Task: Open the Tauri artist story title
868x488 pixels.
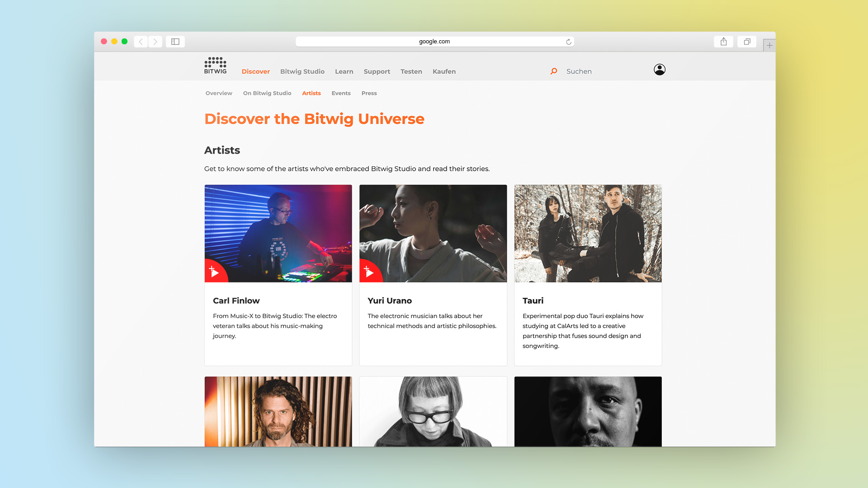Action: point(533,300)
